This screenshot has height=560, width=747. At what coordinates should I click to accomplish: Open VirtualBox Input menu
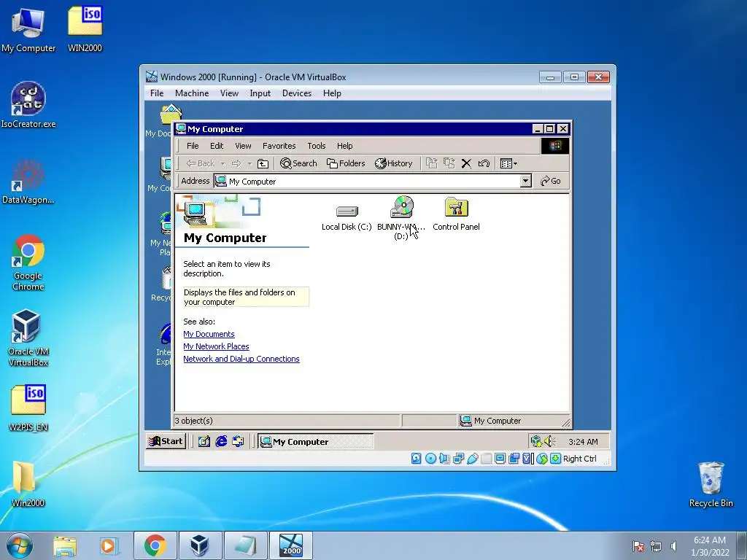(260, 93)
